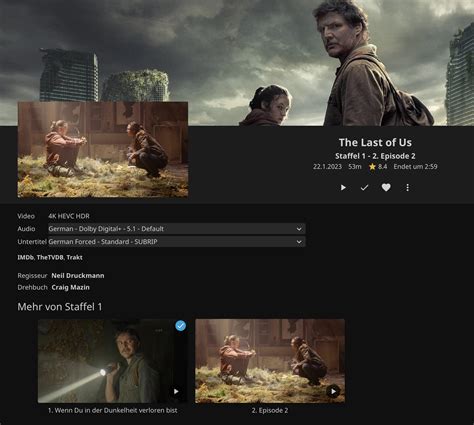Open the TheTVDB link
The image size is (474, 425).
(50, 257)
